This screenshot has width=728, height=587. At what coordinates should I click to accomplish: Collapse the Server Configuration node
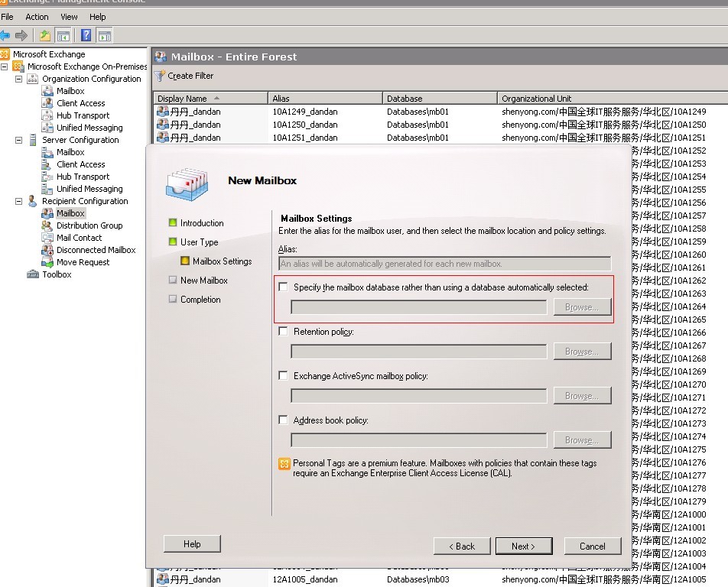(x=18, y=140)
